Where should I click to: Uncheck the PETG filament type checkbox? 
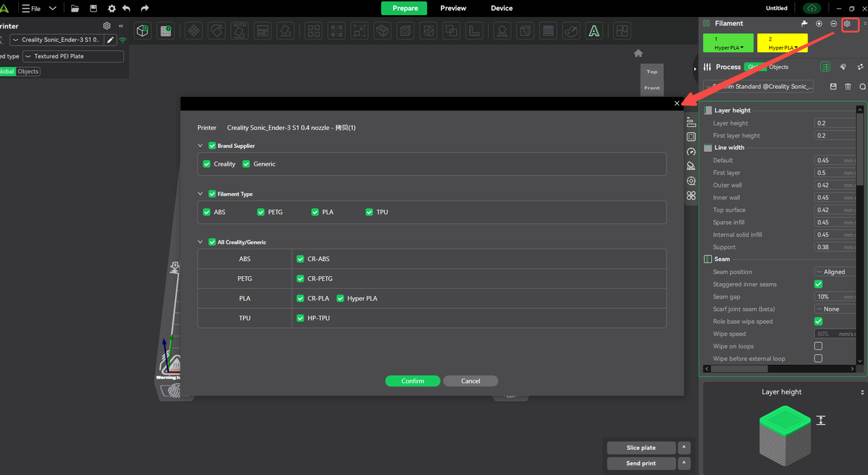coord(261,212)
